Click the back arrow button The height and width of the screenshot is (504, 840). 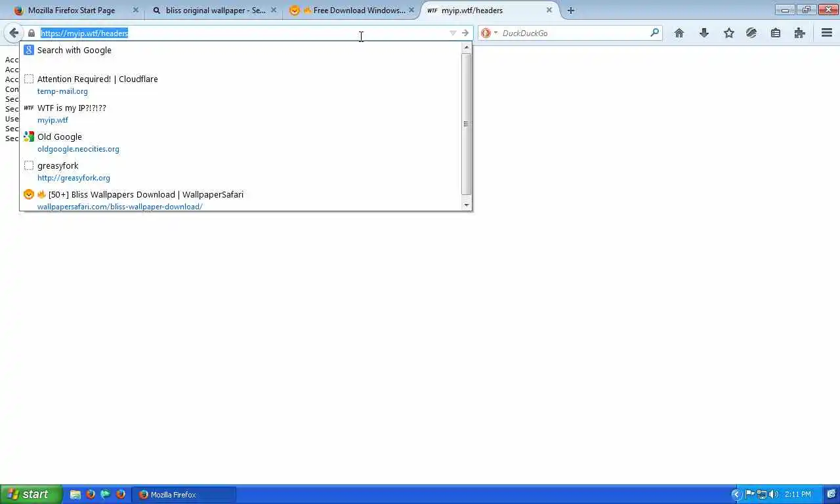[14, 33]
